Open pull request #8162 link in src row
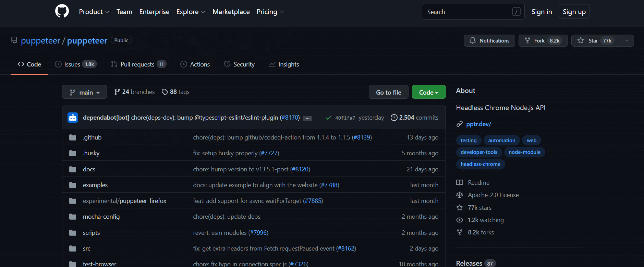 click(346, 248)
